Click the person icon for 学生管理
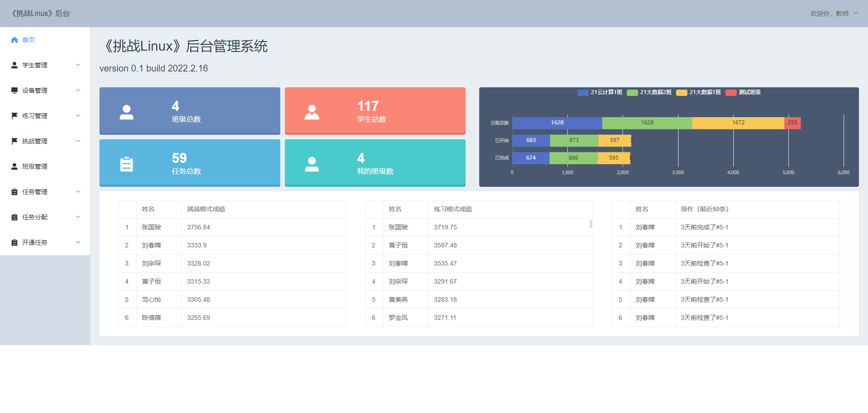Viewport: 868px width, 413px height. 14,65
